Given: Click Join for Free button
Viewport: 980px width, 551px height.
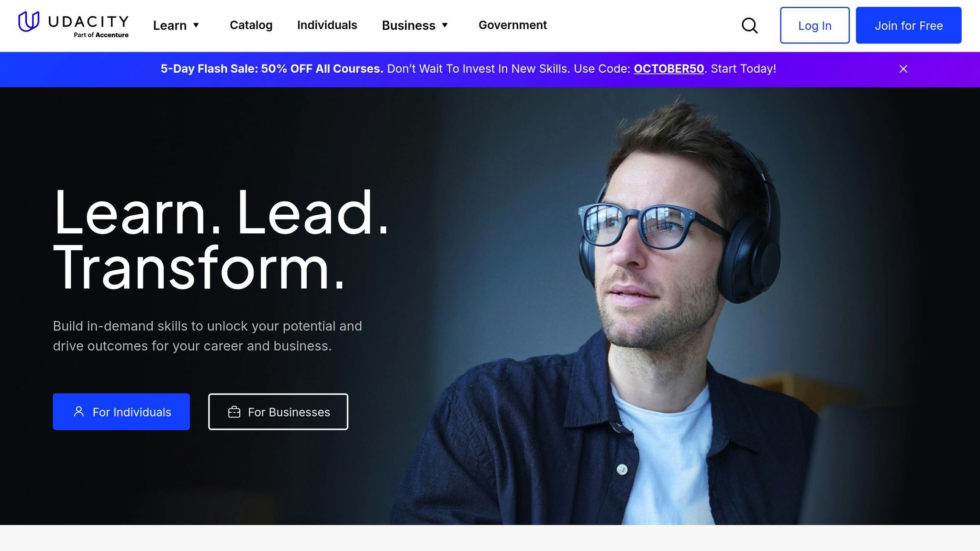Looking at the screenshot, I should 908,25.
